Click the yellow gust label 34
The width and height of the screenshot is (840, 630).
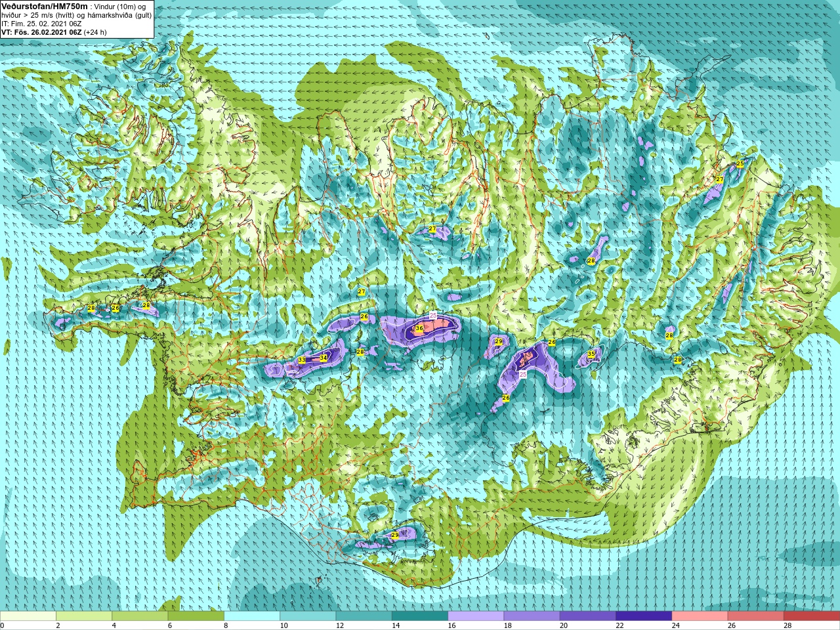(x=323, y=358)
